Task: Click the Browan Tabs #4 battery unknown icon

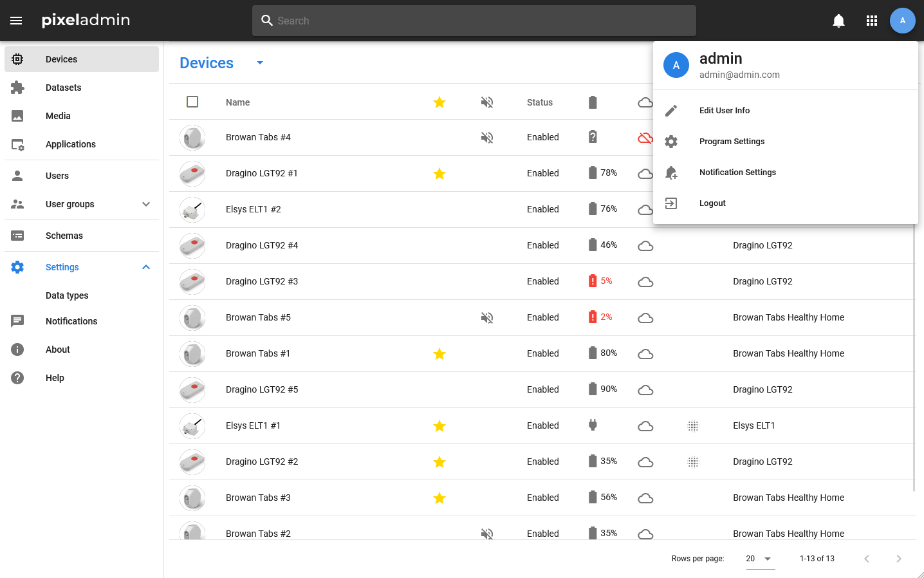Action: click(593, 137)
